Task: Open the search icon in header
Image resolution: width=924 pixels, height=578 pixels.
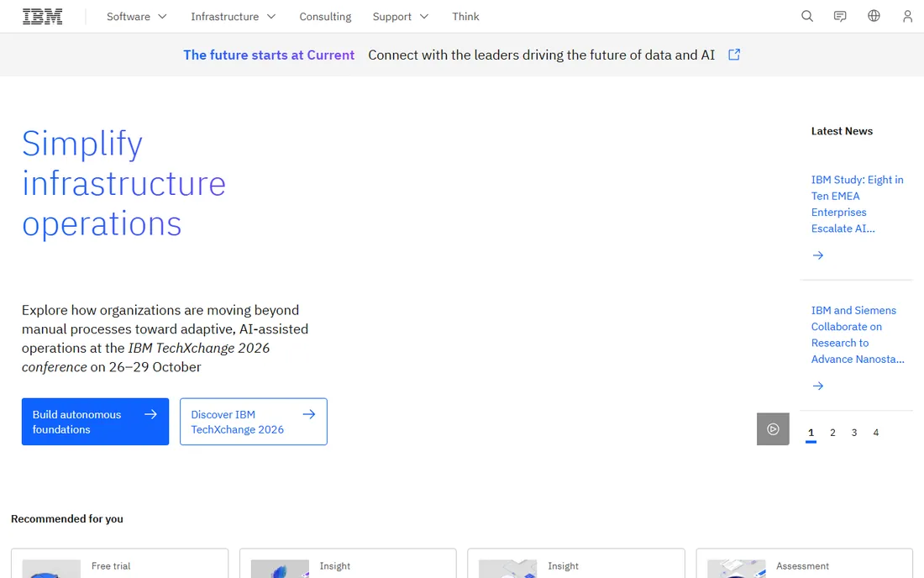Action: pos(806,17)
